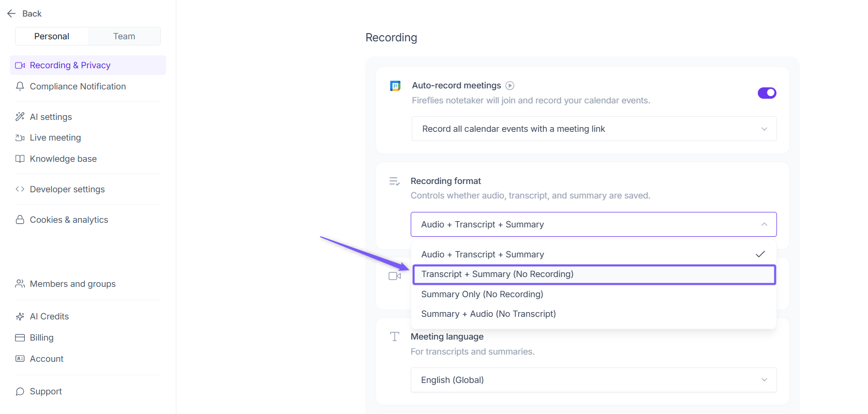868x414 pixels.
Task: Click the Developer settings code icon
Action: pos(20,189)
